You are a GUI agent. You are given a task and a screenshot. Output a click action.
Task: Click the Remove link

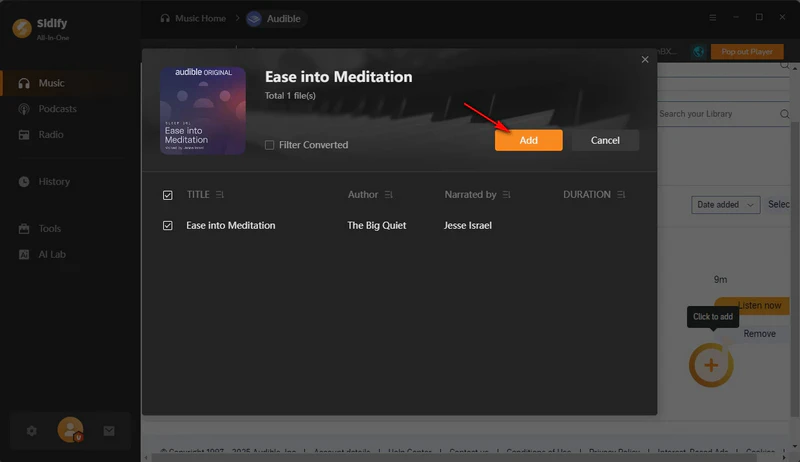tap(759, 334)
